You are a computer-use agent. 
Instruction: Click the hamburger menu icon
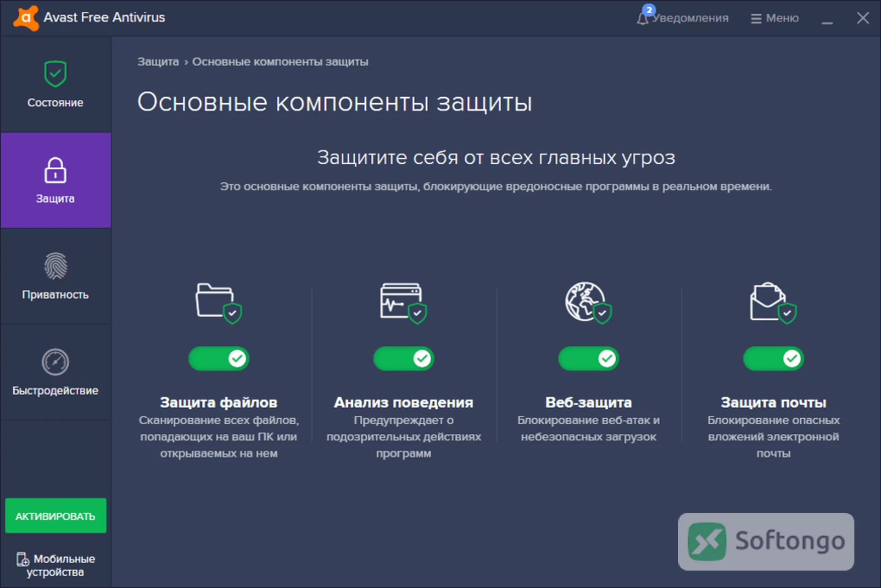[756, 19]
